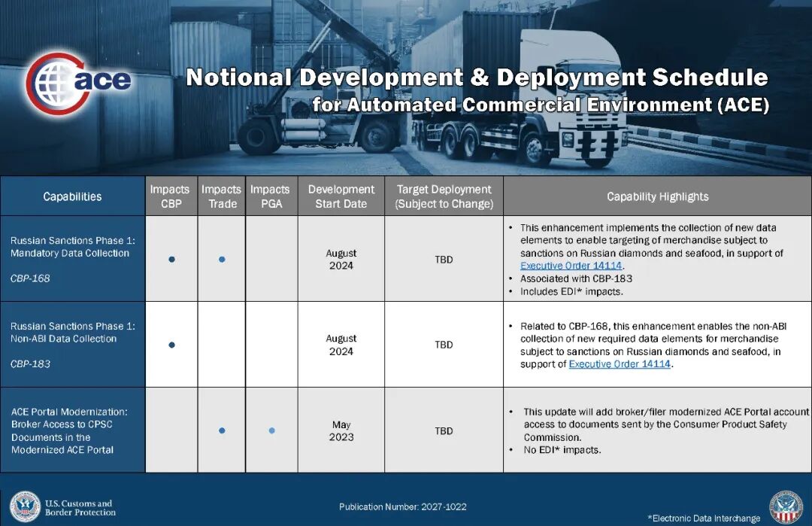Viewport: 812px width, 526px height.
Task: Select 'Russian Sanctions Phase 1: Mandatory Data Collection' cell
Action: pos(72,259)
